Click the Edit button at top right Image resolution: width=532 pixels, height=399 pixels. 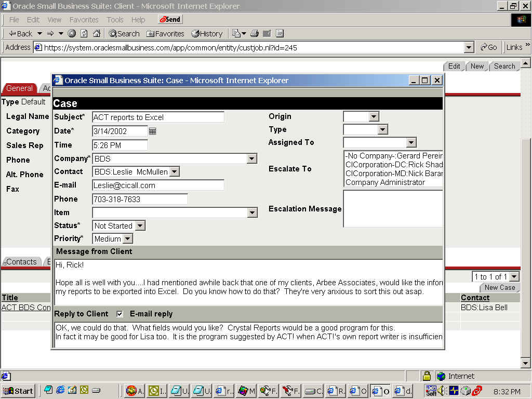point(454,66)
